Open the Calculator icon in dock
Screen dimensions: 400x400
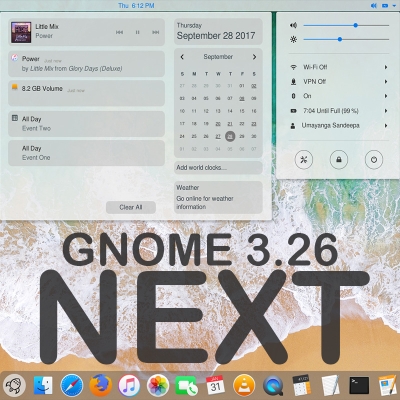click(301, 386)
